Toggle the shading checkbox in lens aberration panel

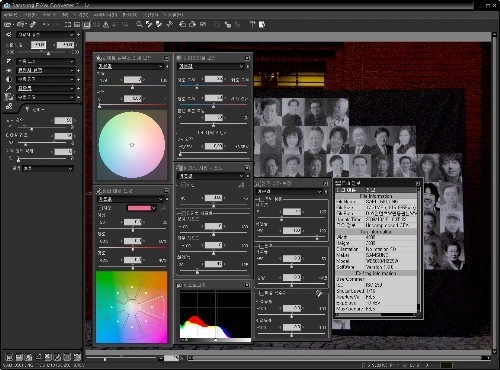point(183,184)
